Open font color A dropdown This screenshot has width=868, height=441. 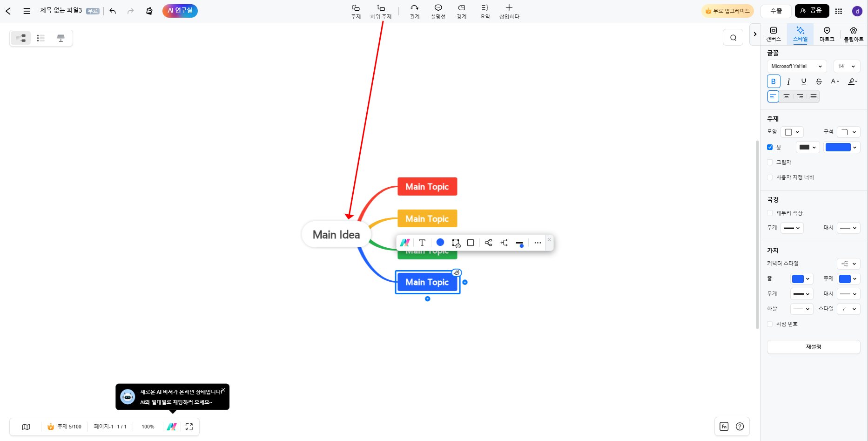point(835,81)
